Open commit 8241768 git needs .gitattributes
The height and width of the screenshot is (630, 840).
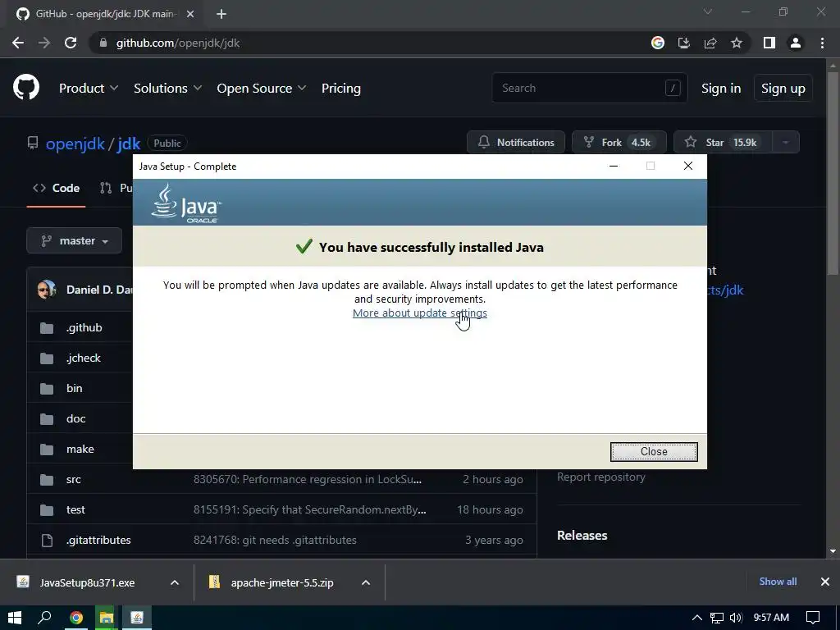(x=275, y=540)
